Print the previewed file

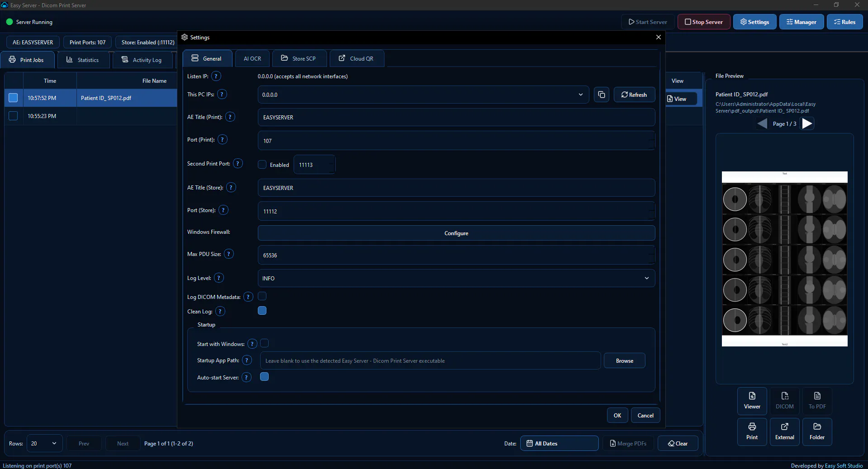click(x=752, y=431)
